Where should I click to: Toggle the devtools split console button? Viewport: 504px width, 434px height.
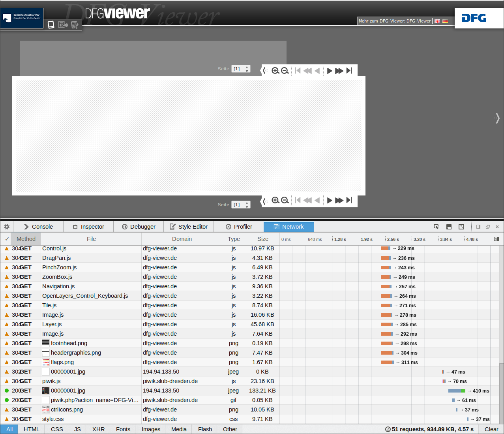coord(449,227)
